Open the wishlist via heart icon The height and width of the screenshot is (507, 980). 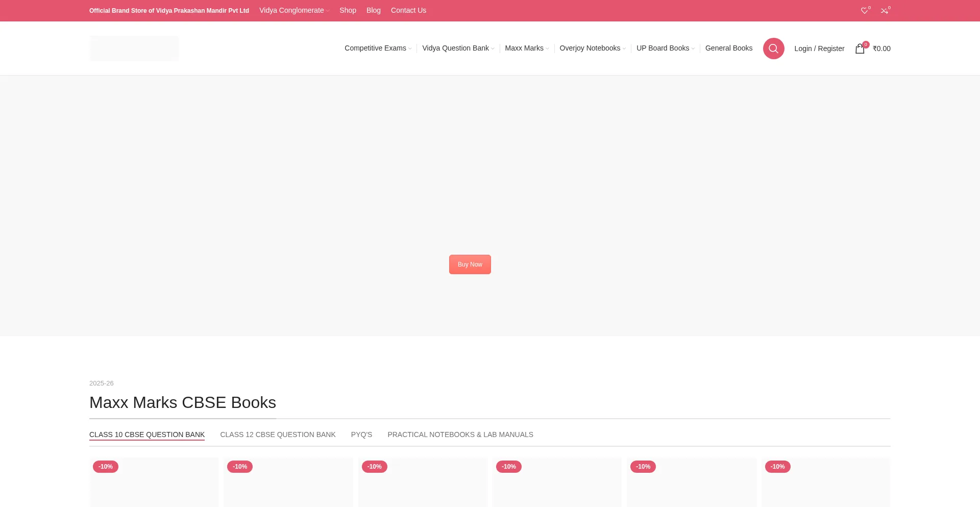pos(864,10)
